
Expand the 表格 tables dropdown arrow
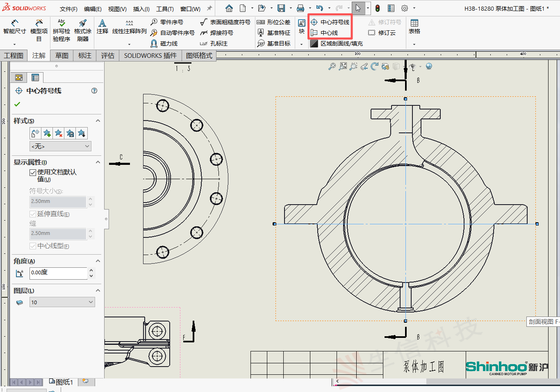tap(414, 44)
